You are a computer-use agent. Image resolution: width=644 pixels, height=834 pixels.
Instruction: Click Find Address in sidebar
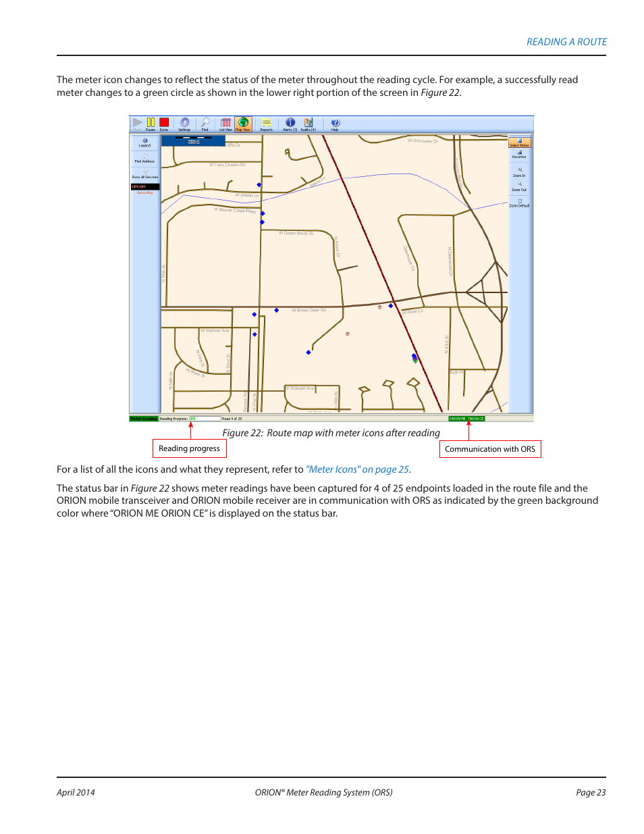pyautogui.click(x=145, y=159)
